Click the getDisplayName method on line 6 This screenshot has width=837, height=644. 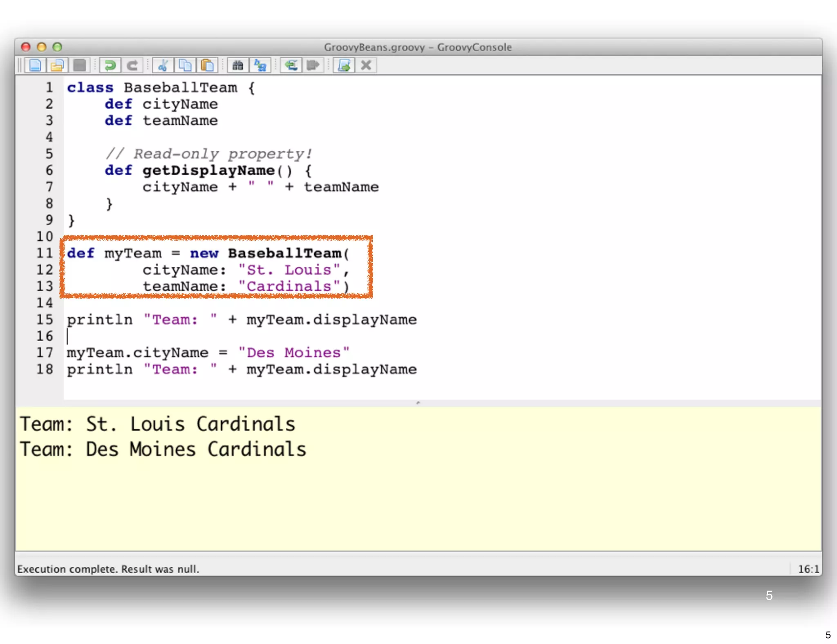[208, 170]
